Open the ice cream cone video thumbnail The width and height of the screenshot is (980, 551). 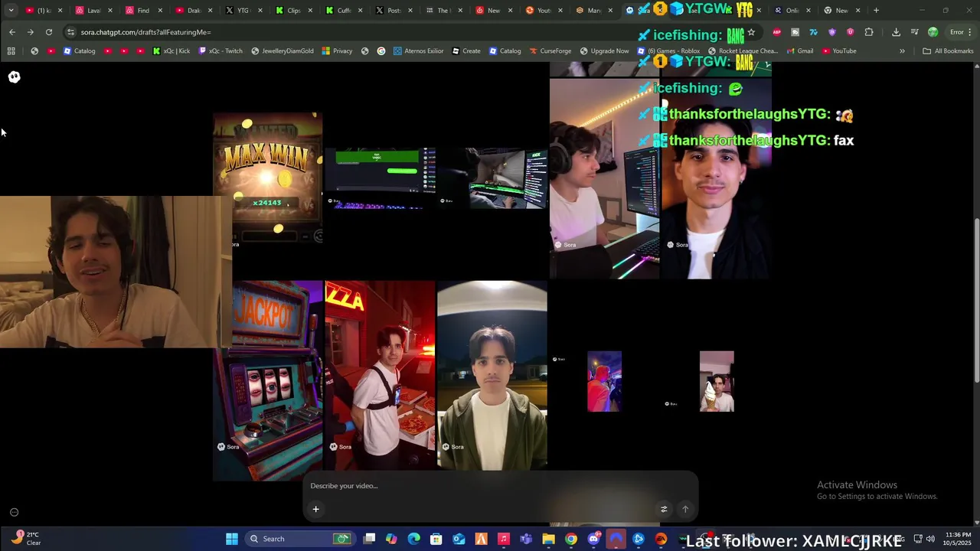pyautogui.click(x=717, y=381)
